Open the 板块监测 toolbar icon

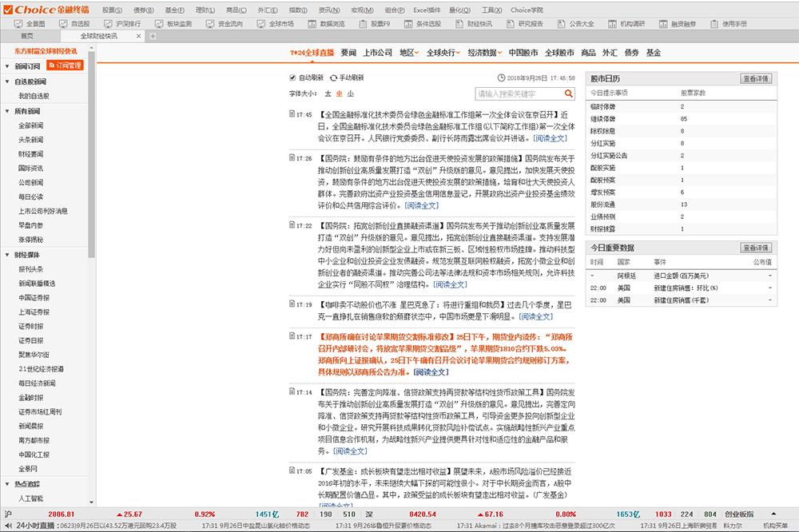pos(159,23)
